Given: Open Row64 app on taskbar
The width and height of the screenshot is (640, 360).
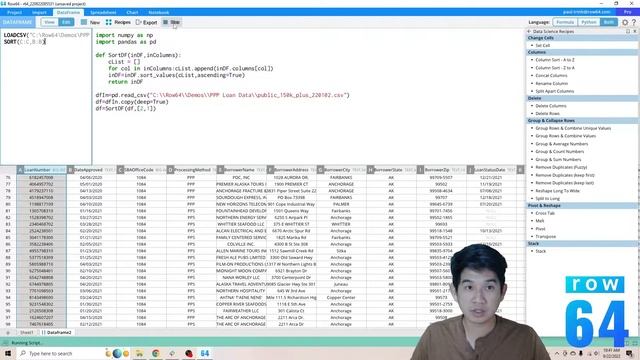Looking at the screenshot, I should (205, 353).
